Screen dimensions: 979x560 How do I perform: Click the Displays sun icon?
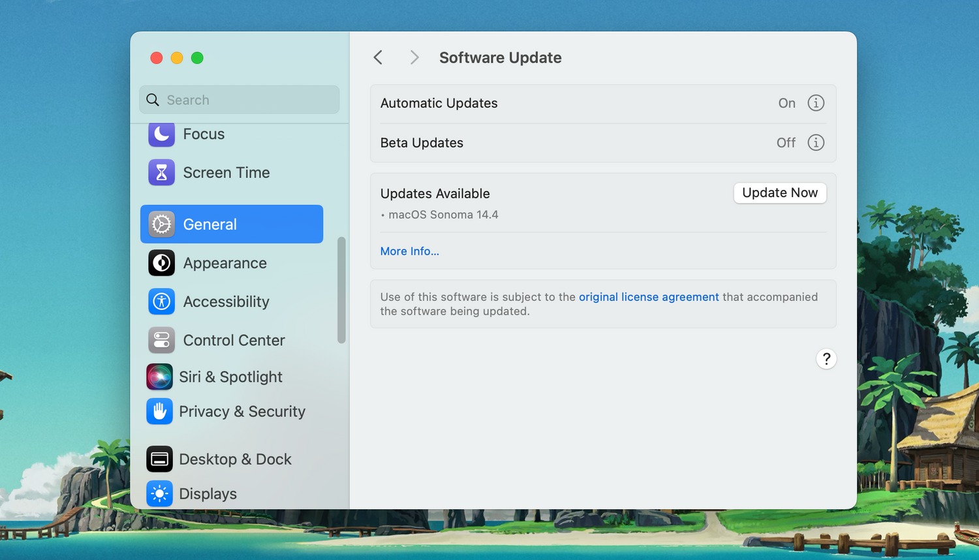[x=159, y=494]
